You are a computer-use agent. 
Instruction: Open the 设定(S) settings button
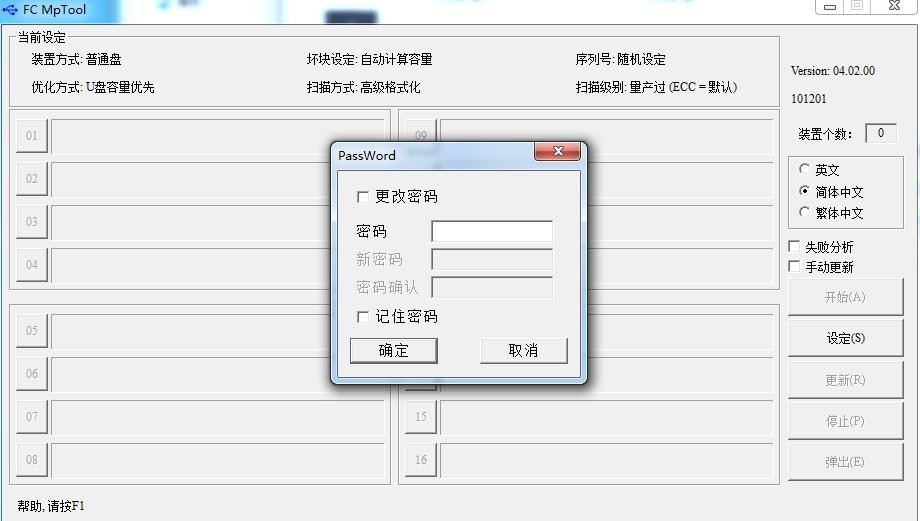click(845, 338)
